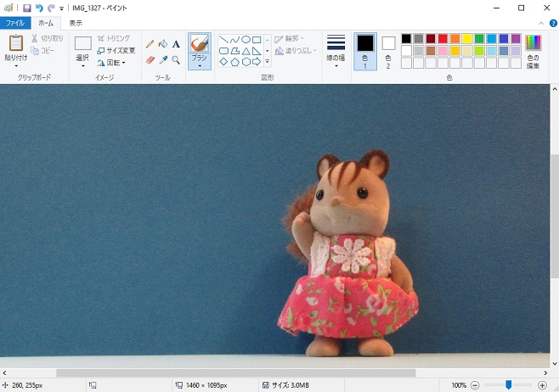Select the Eraser tool
This screenshot has height=392, width=559.
[x=150, y=59]
